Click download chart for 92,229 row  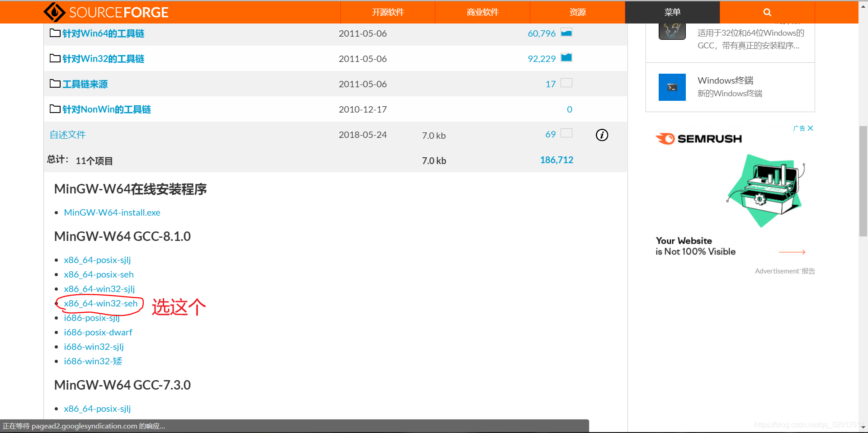566,58
